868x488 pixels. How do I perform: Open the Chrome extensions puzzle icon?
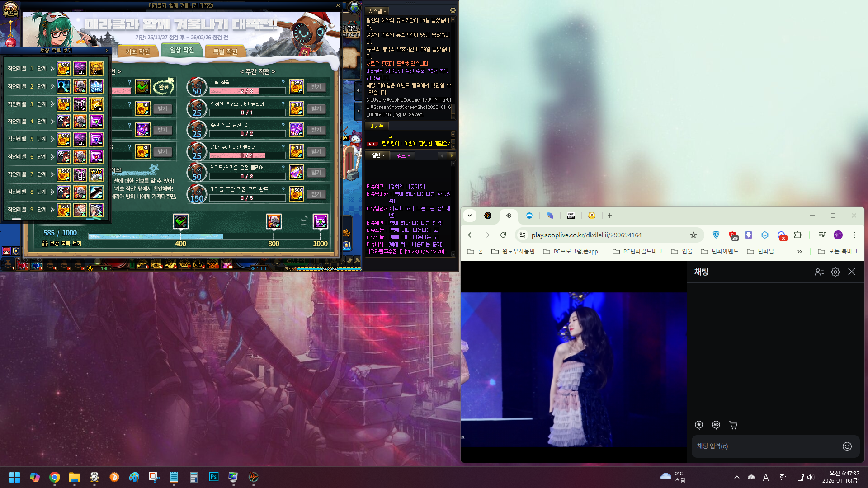point(798,235)
